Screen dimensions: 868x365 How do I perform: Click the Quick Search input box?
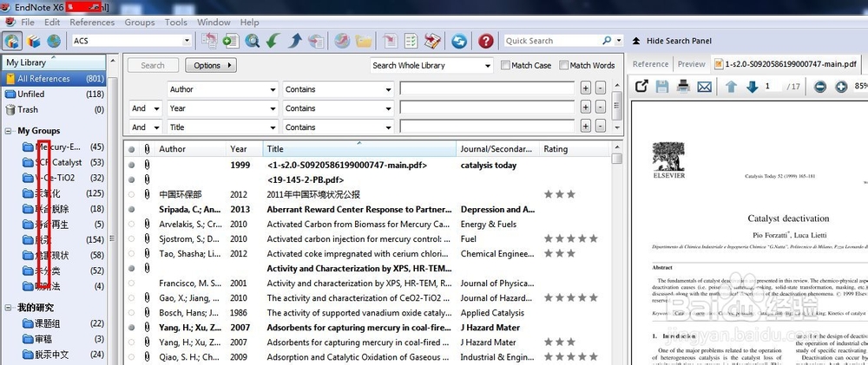pyautogui.click(x=552, y=41)
